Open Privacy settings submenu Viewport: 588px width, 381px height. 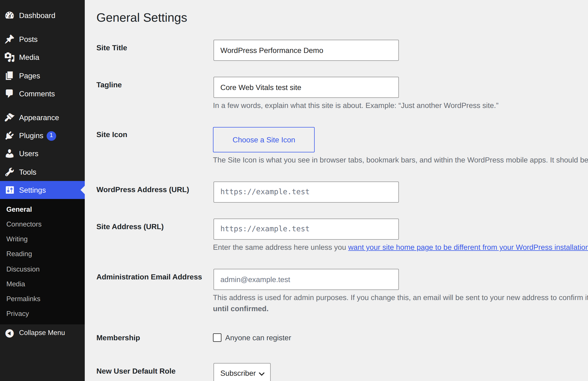tap(17, 314)
